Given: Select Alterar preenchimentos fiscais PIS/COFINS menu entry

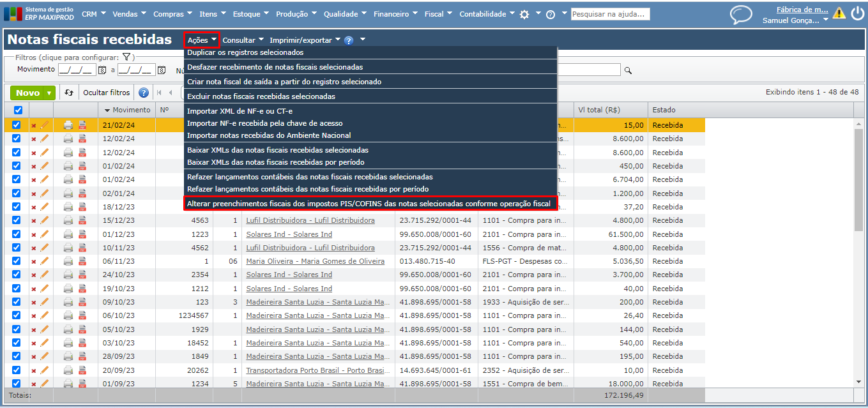Looking at the screenshot, I should click(x=369, y=203).
